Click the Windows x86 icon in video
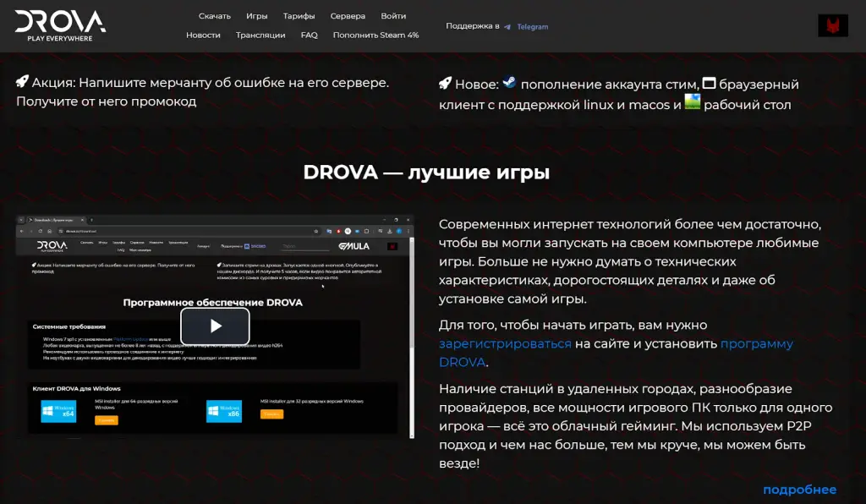This screenshot has height=504, width=866. 223,411
